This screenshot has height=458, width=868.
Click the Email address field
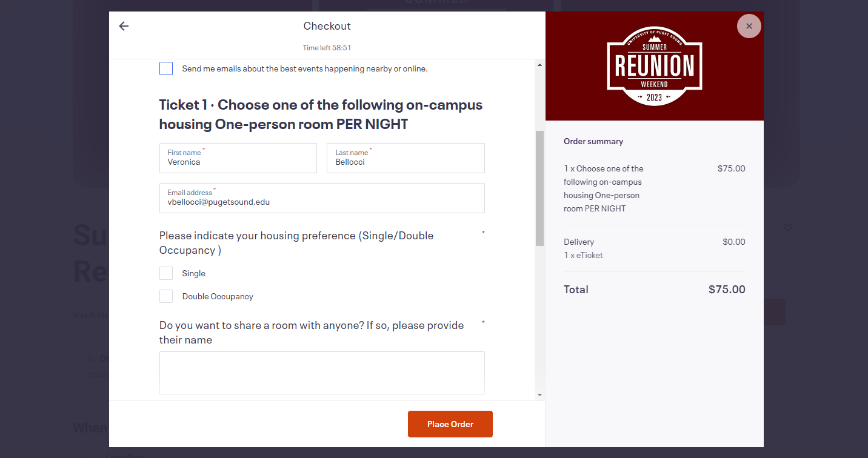tap(322, 198)
